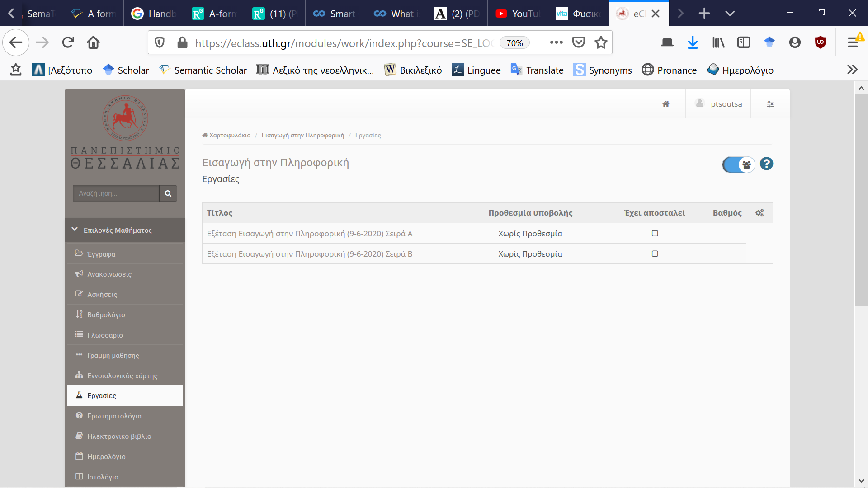The image size is (868, 488).
Task: Click Εισαγωγή στην Πληροφορική breadcrumb link
Action: 303,135
